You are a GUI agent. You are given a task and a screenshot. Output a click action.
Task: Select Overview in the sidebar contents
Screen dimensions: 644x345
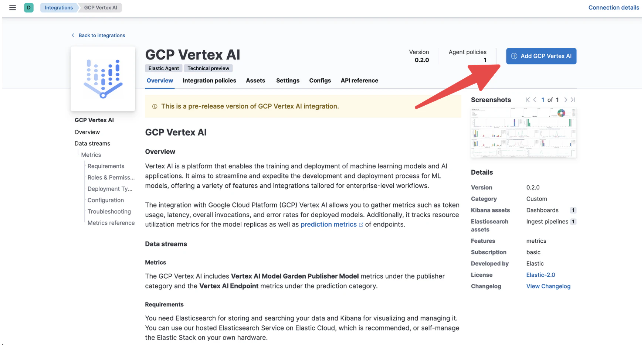pyautogui.click(x=87, y=132)
